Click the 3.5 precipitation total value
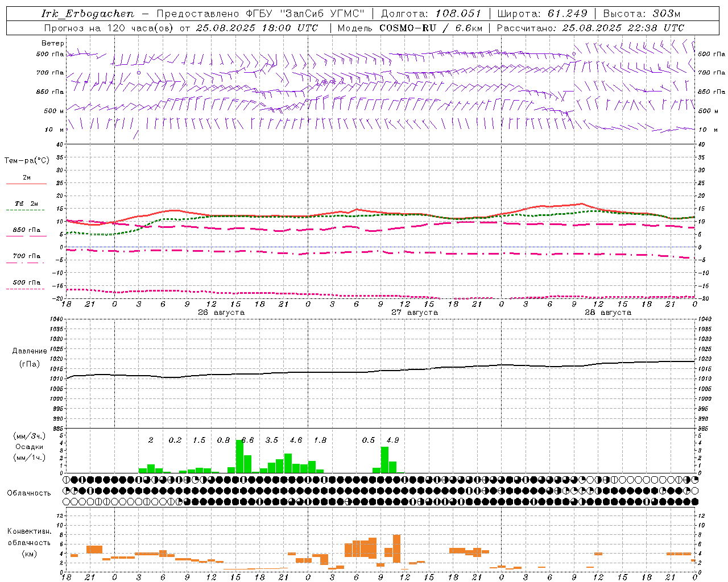 [x=272, y=440]
